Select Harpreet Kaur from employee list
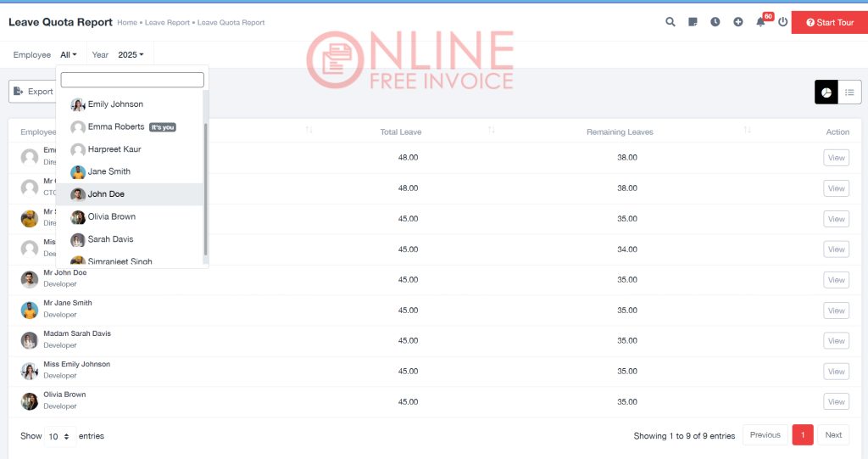868x459 pixels. [130, 149]
